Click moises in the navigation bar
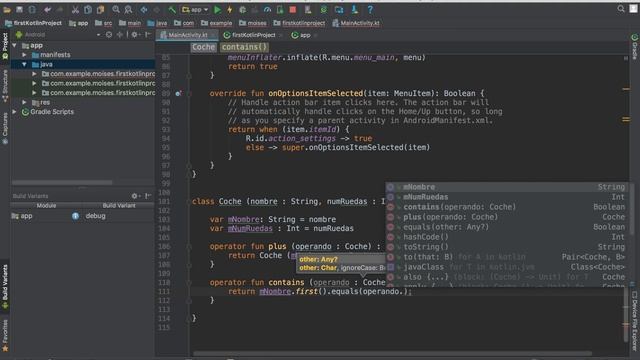 (253, 23)
